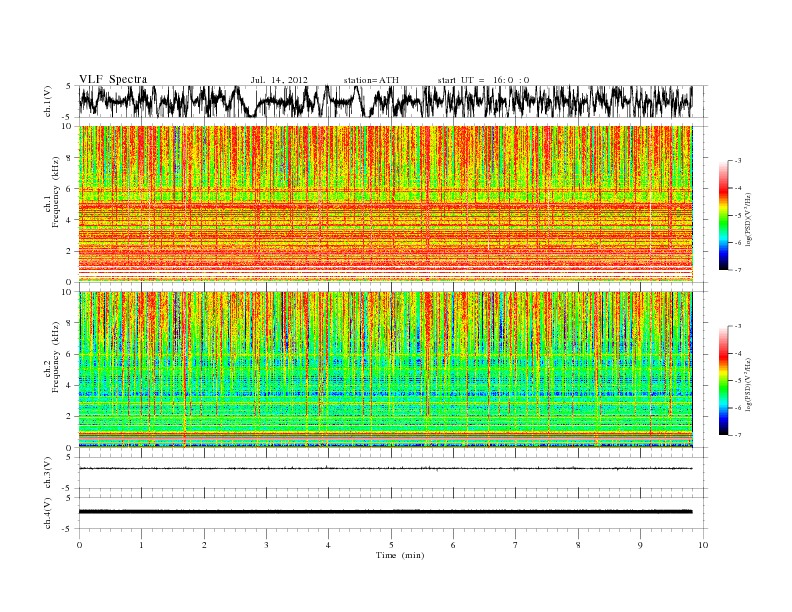
Task: Click the 'ch.1(V)' waveform axis label
Action: tap(48, 101)
